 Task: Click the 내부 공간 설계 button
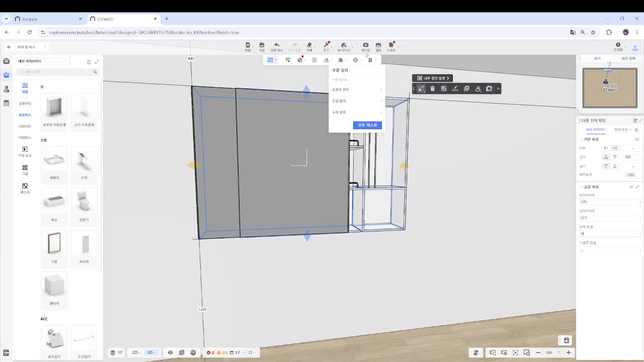(x=432, y=78)
